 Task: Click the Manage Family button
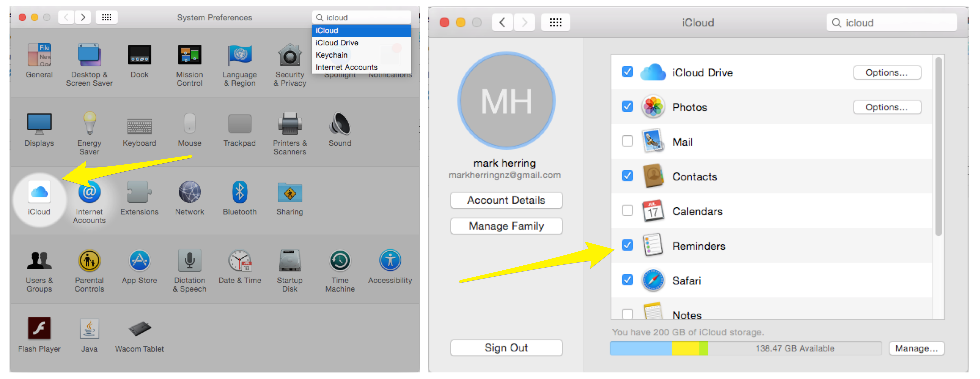coord(506,226)
